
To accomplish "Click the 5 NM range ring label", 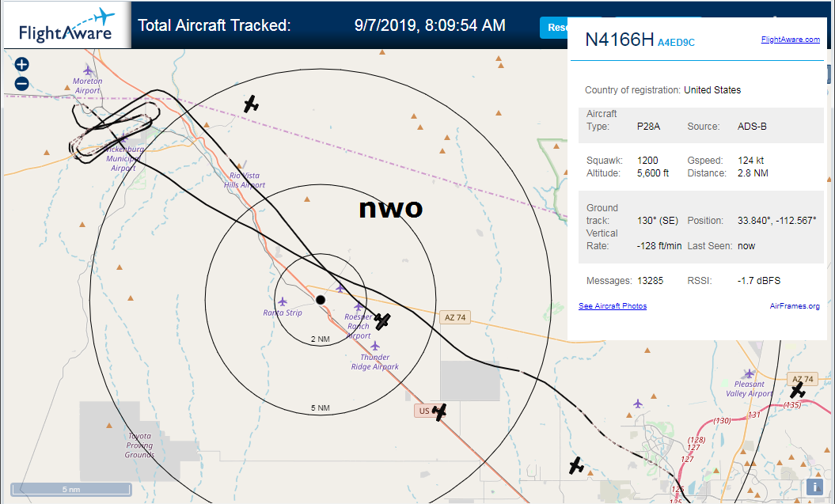I will click(x=320, y=408).
